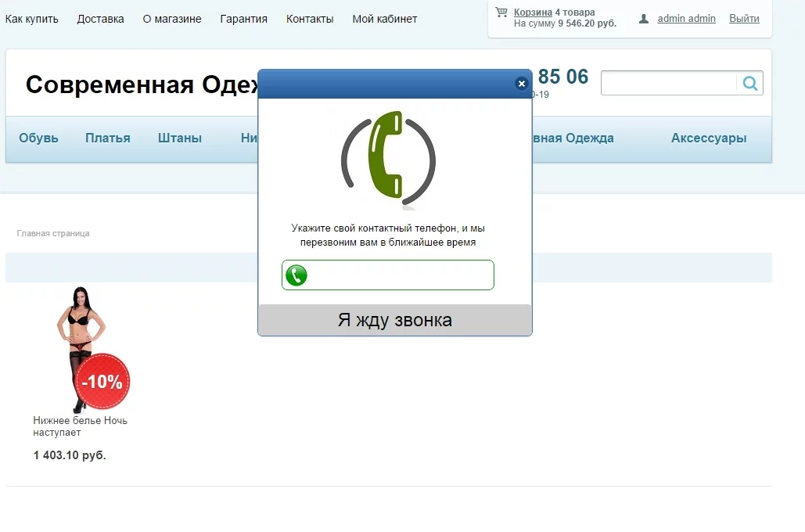Click the search magnifier icon
Screen dimensions: 805x532
coord(749,84)
